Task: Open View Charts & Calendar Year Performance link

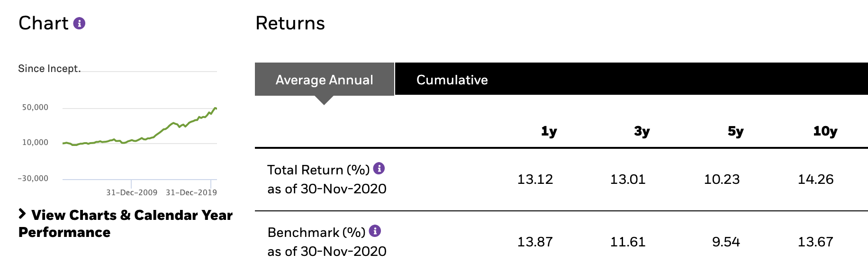Action: coord(126,224)
